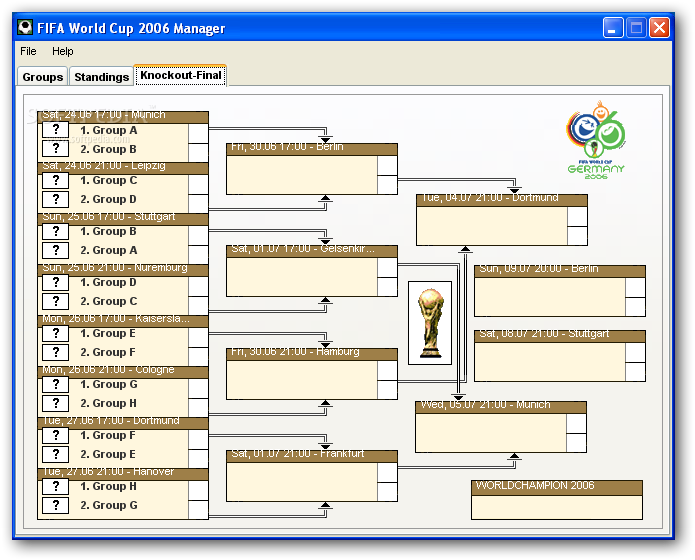The height and width of the screenshot is (560, 695).
Task: Close the World Cup Manager window
Action: (x=659, y=28)
